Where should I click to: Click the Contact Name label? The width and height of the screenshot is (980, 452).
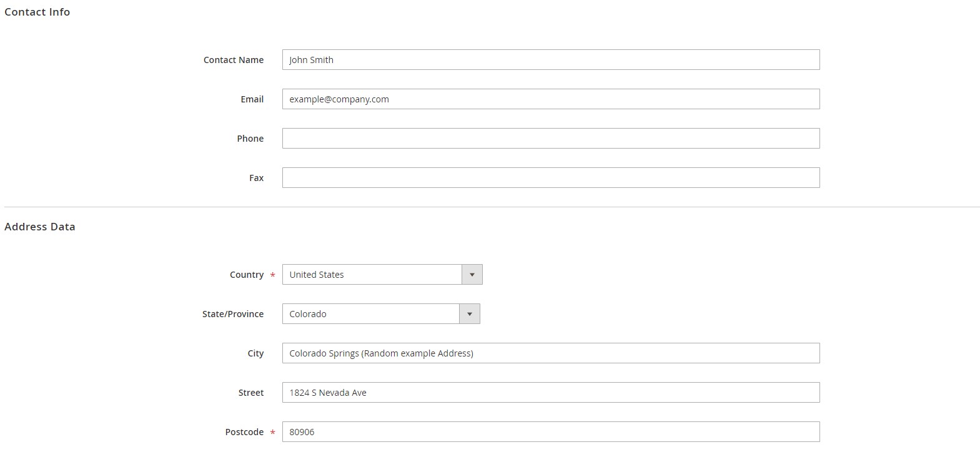pos(233,60)
